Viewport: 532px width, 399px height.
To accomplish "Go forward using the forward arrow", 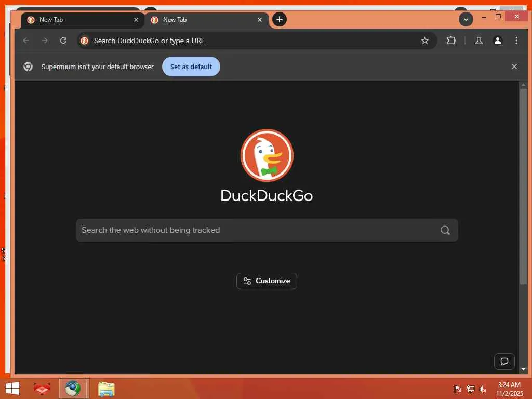I will (45, 41).
